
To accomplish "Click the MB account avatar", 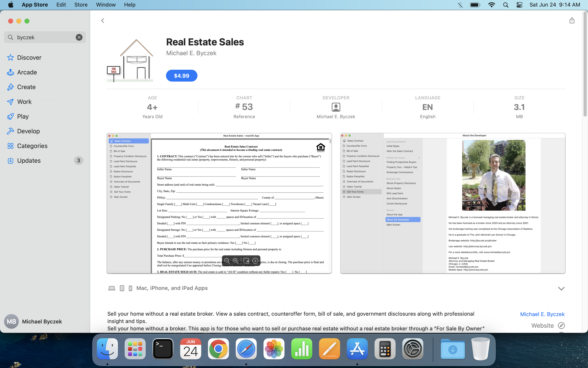I will click(x=11, y=322).
